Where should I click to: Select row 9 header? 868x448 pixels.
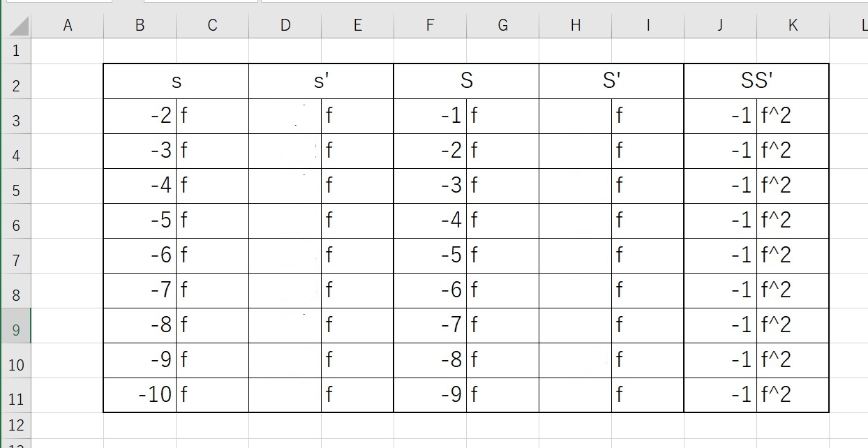tap(16, 326)
